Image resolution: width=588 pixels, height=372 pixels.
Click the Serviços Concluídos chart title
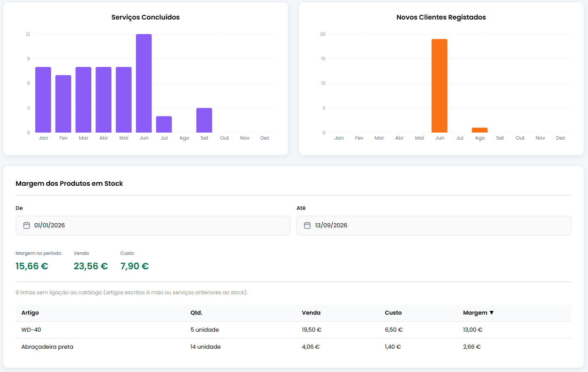point(145,17)
